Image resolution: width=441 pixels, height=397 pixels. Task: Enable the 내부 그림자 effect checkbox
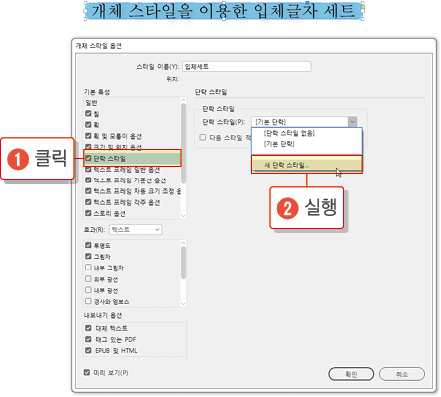pyautogui.click(x=88, y=267)
